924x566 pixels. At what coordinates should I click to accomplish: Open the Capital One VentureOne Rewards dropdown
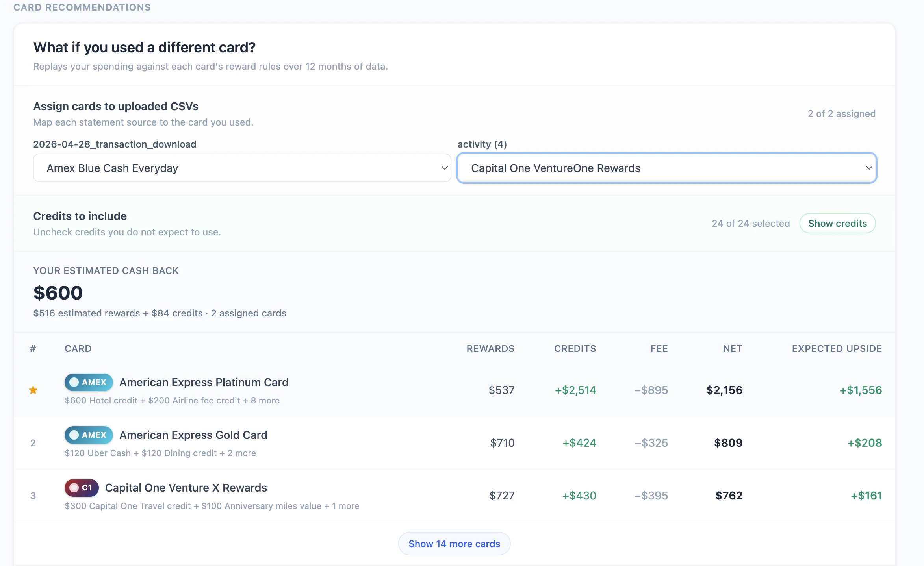(x=666, y=168)
